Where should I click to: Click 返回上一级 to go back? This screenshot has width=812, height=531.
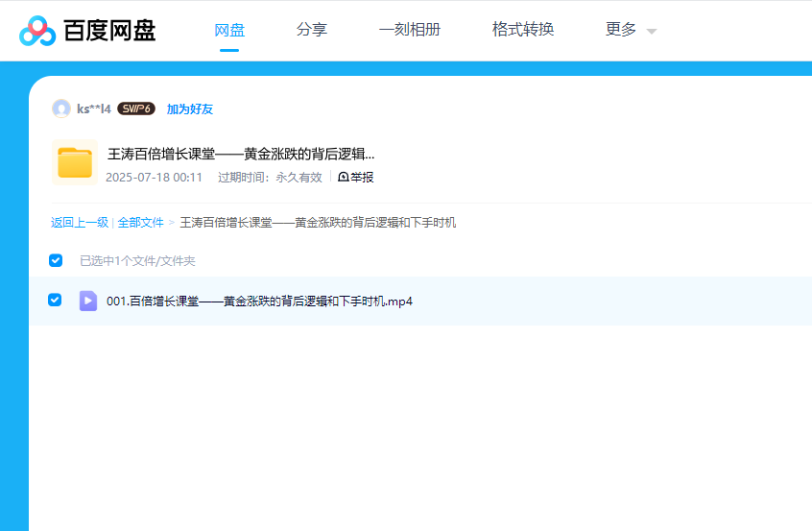click(80, 223)
